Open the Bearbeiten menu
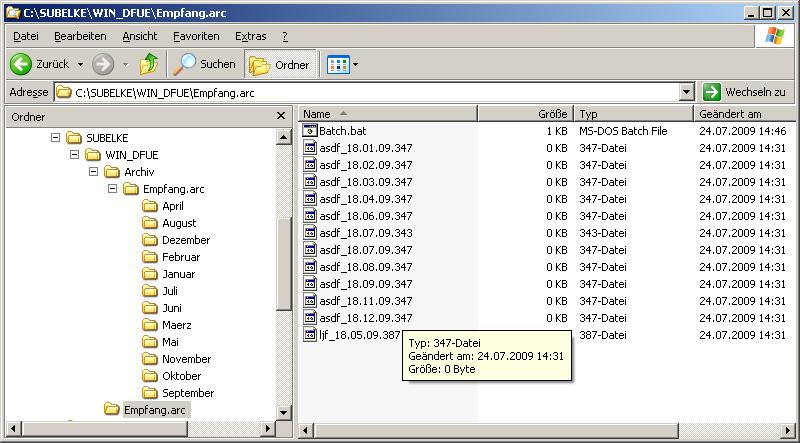This screenshot has height=443, width=800. (80, 36)
